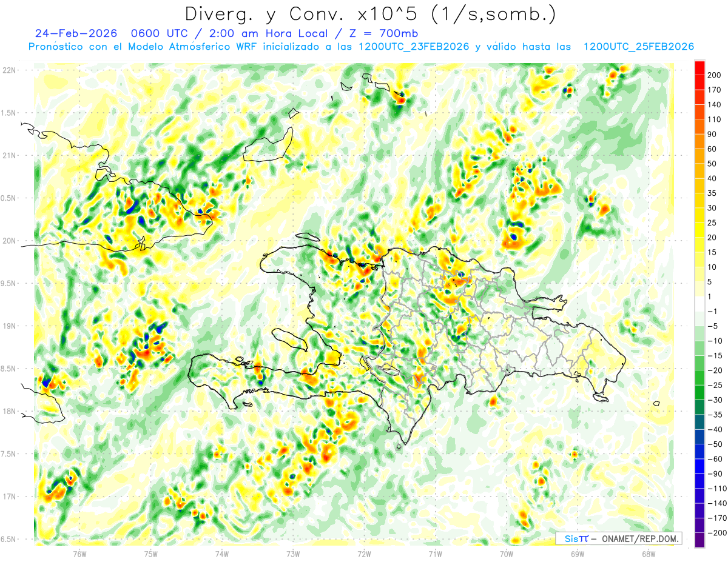Click the green swatch between -20 and -25
The height and width of the screenshot is (562, 728).
click(x=699, y=378)
